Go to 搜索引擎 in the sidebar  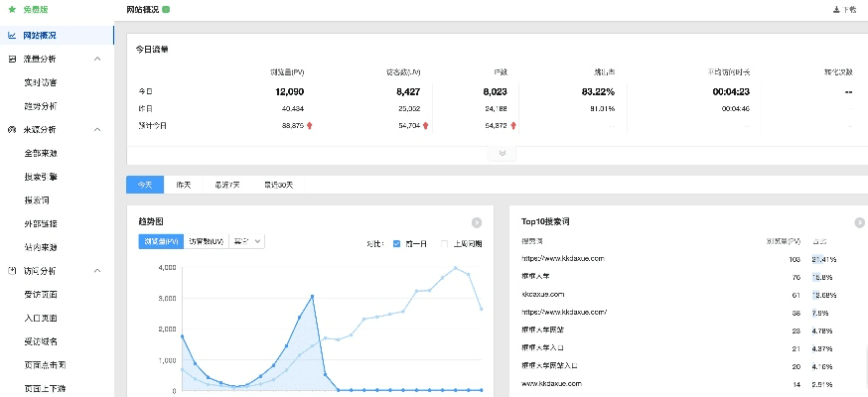pos(41,177)
